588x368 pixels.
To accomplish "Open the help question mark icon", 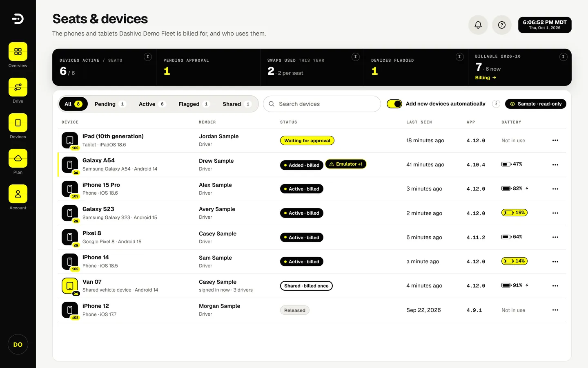I will point(502,25).
